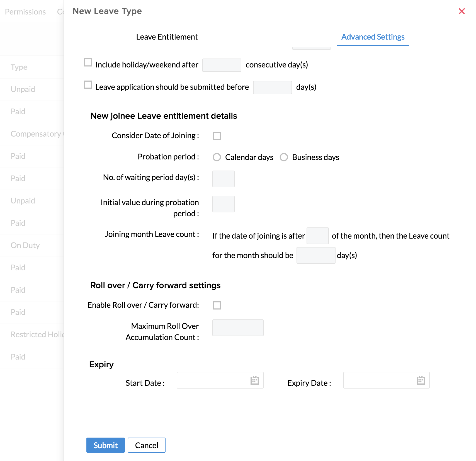The width and height of the screenshot is (476, 461).
Task: Focus the waiting period days field
Action: click(223, 179)
